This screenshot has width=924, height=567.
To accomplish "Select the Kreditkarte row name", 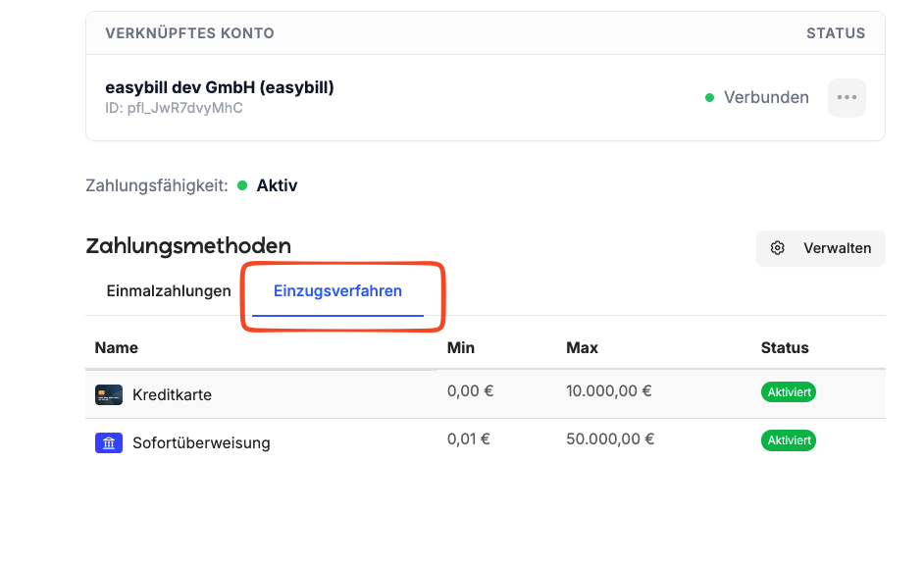I will [x=172, y=395].
